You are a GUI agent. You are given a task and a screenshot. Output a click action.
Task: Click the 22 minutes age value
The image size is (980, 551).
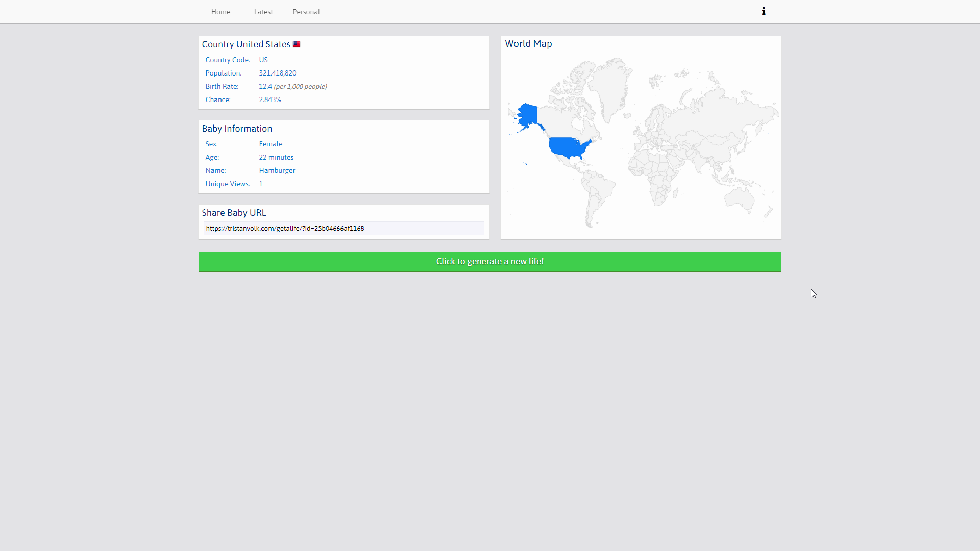[276, 157]
